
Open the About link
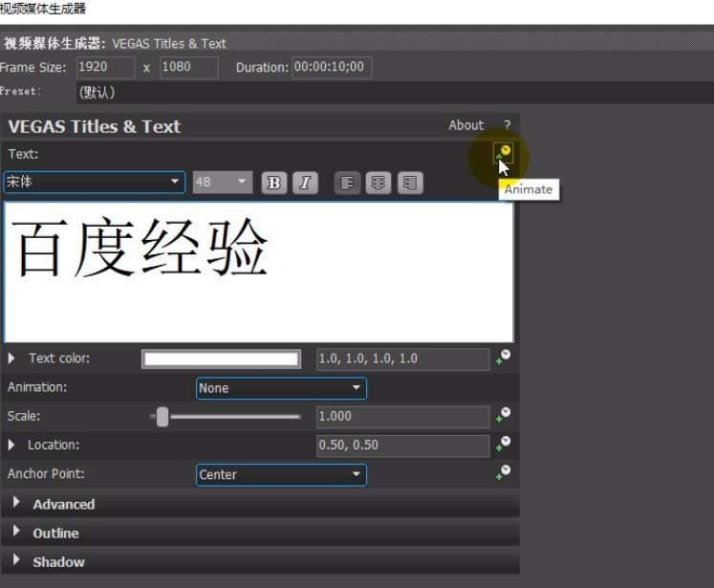[x=465, y=125]
